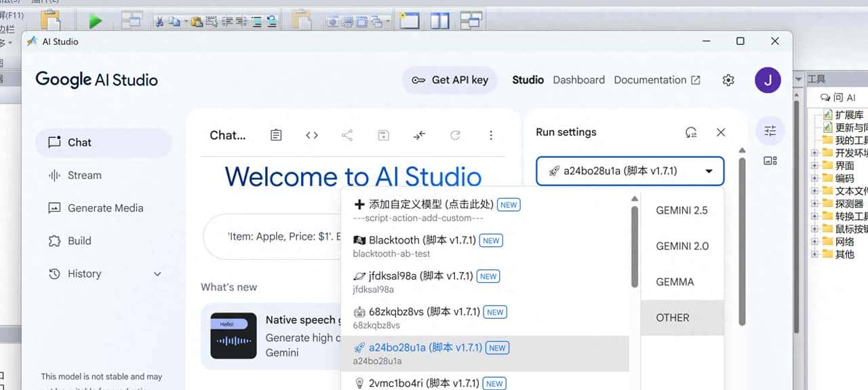
Task: Open the Documentation external link
Action: point(657,80)
